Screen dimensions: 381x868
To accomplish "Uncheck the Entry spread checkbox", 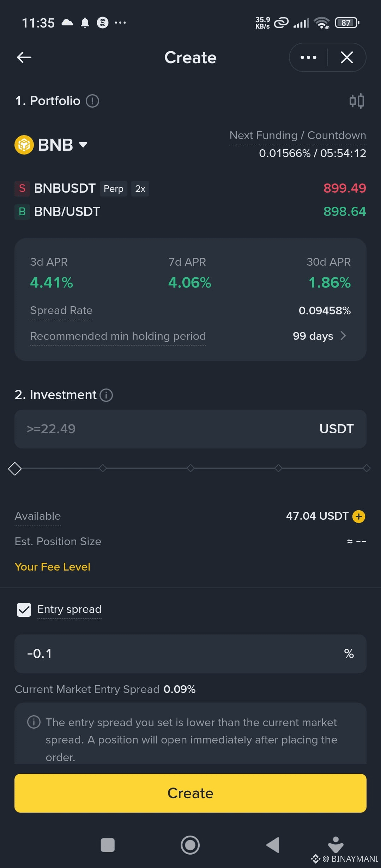I will (x=24, y=610).
